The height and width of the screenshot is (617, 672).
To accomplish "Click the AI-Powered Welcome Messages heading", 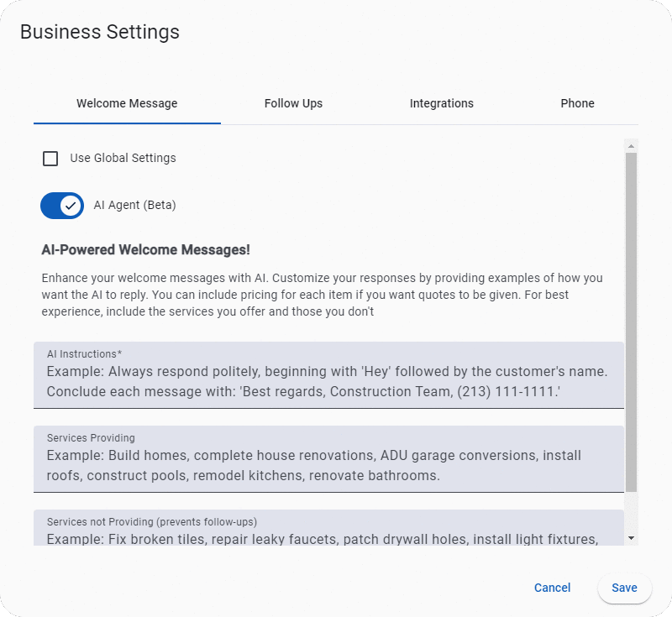I will point(145,250).
